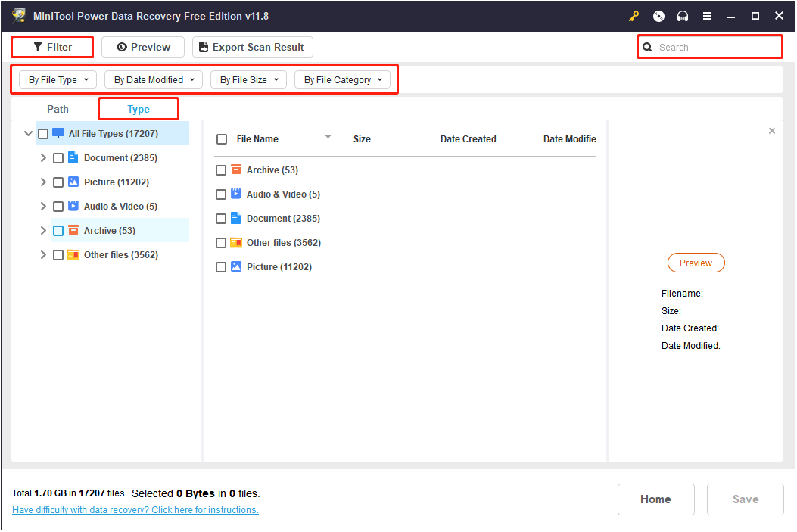Viewport: 797px width, 532px height.
Task: Tick the Archive (53) tree checkbox
Action: 58,232
